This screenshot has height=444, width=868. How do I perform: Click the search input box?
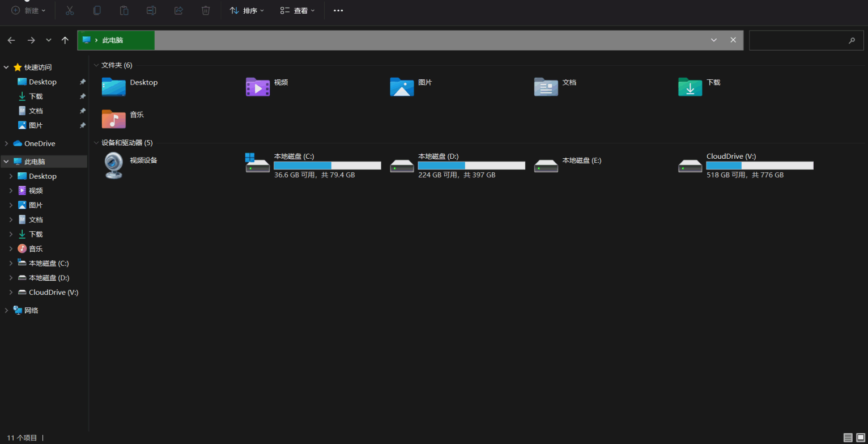coord(798,40)
